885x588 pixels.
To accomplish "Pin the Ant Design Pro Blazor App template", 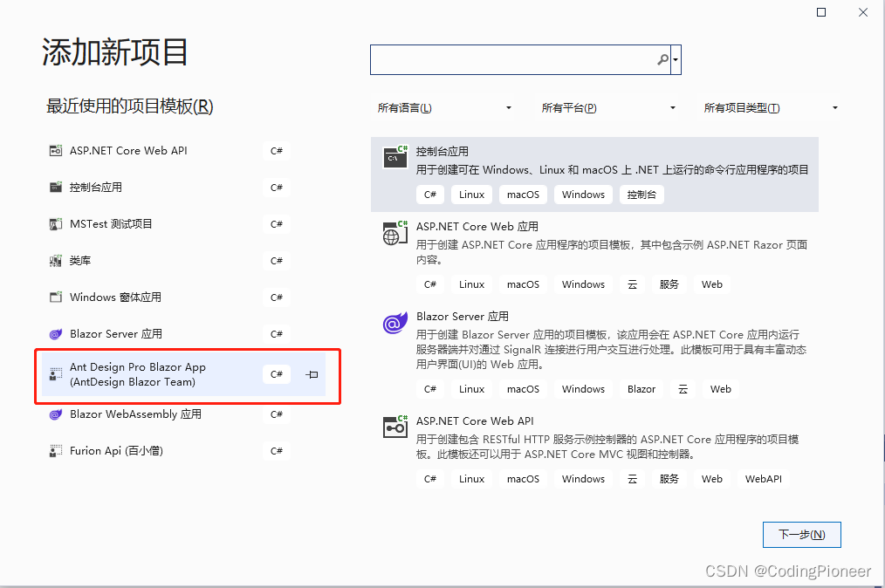I will (311, 373).
